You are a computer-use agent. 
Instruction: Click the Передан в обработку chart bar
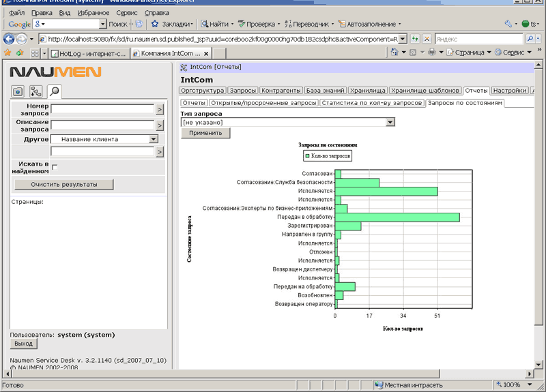(x=397, y=217)
